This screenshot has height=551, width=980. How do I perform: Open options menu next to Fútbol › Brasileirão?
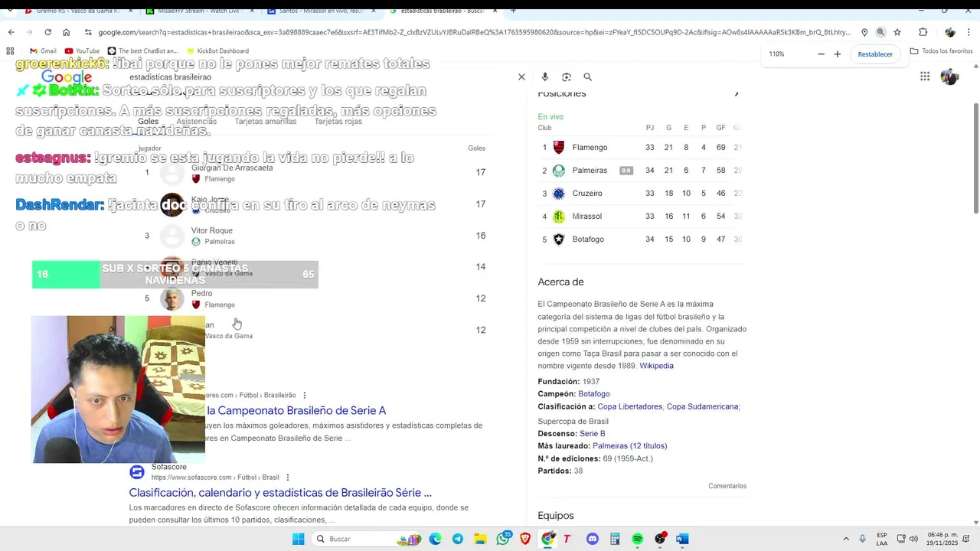pos(304,396)
